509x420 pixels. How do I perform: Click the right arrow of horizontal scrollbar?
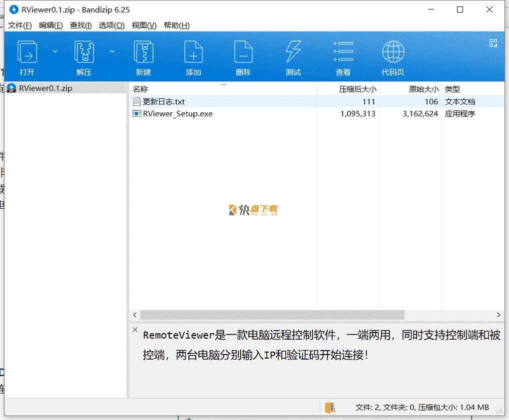click(499, 315)
